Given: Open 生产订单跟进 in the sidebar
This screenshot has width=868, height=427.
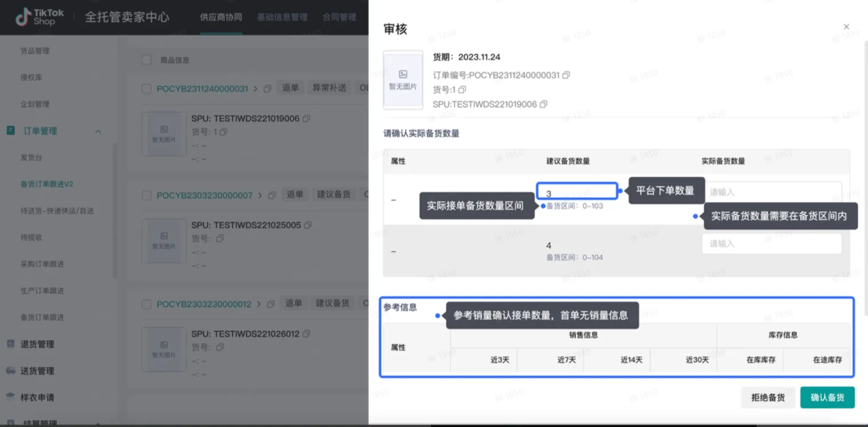Looking at the screenshot, I should tap(42, 291).
